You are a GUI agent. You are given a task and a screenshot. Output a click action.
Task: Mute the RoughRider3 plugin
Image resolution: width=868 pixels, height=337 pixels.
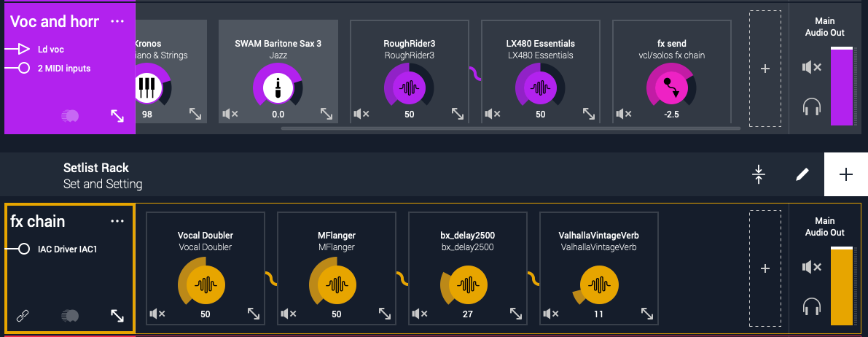(361, 115)
